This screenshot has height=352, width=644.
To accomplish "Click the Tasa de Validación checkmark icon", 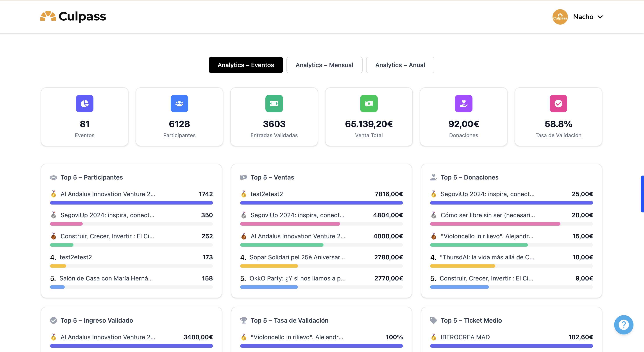I will click(x=558, y=103).
